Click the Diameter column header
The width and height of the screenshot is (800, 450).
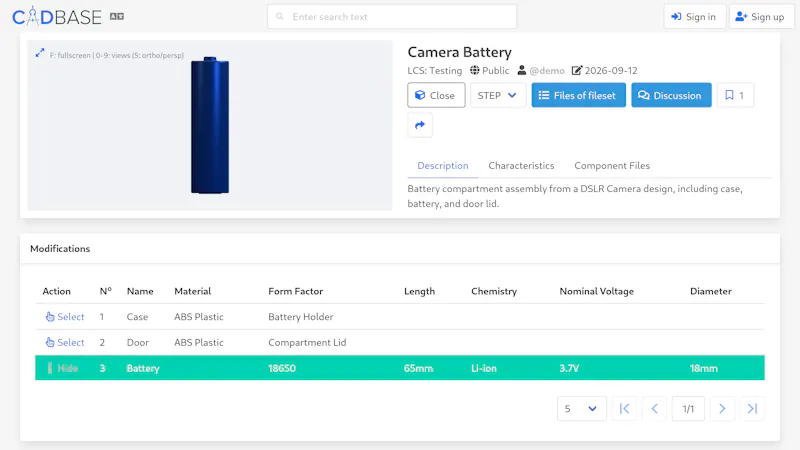(711, 291)
